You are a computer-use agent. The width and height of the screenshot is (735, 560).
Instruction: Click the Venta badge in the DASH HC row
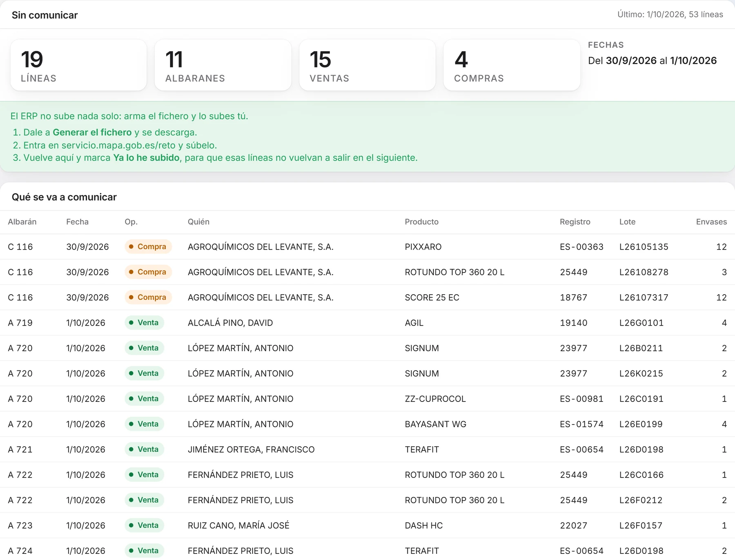tap(144, 525)
